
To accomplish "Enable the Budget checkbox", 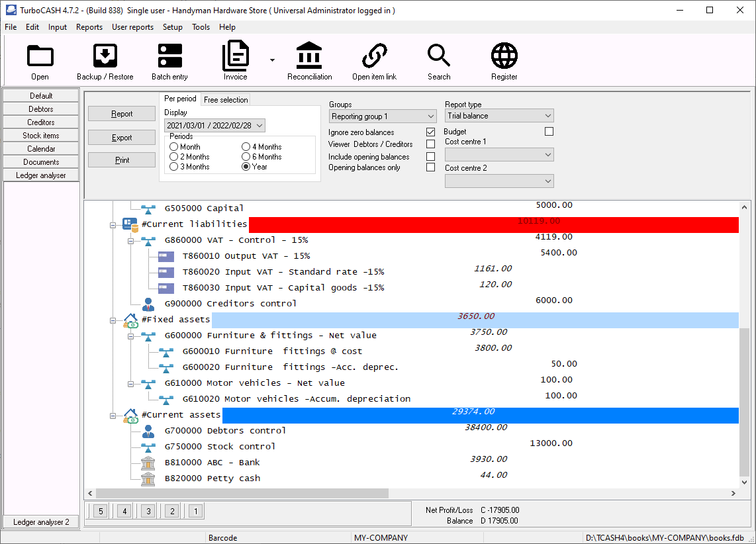I will [x=549, y=132].
